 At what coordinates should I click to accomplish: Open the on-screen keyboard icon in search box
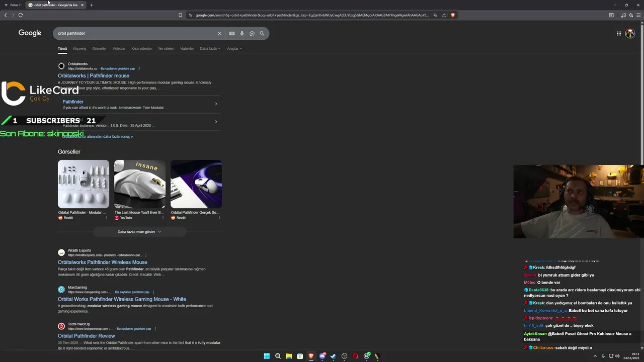[232, 33]
